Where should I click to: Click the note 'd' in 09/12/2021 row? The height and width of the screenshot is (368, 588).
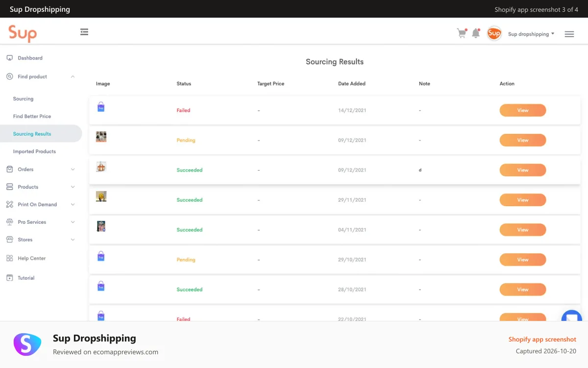(x=420, y=170)
